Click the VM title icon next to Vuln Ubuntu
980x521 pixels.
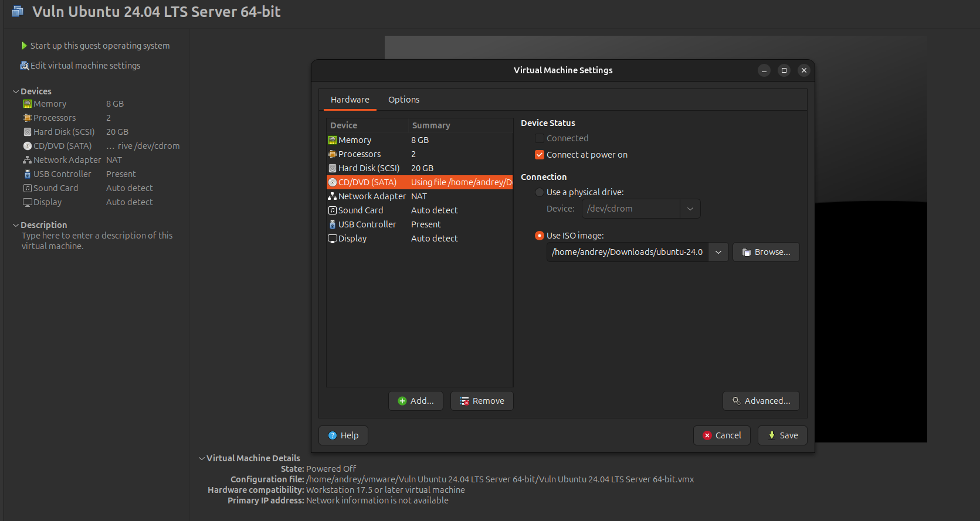point(18,11)
